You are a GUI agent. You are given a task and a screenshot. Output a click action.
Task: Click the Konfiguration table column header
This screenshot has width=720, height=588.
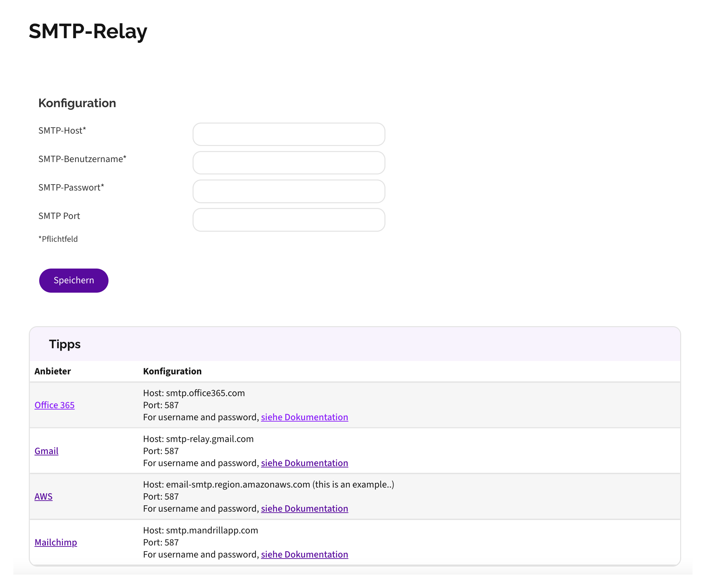tap(172, 372)
